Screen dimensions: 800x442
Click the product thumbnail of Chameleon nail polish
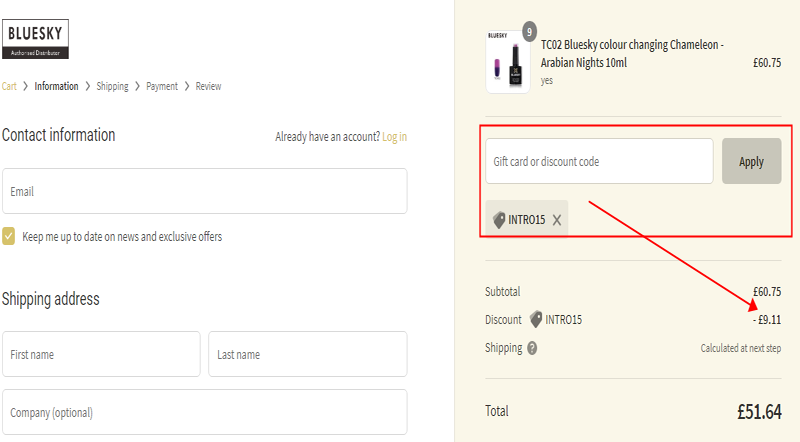[x=508, y=62]
